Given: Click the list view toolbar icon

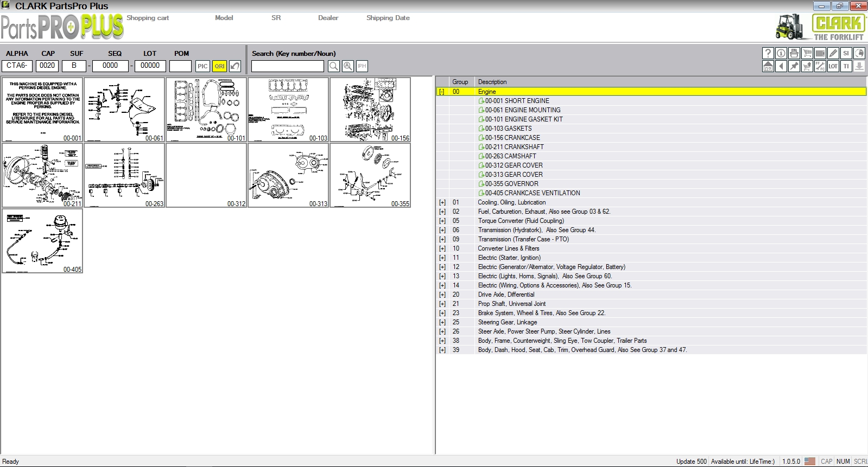Looking at the screenshot, I should (820, 53).
